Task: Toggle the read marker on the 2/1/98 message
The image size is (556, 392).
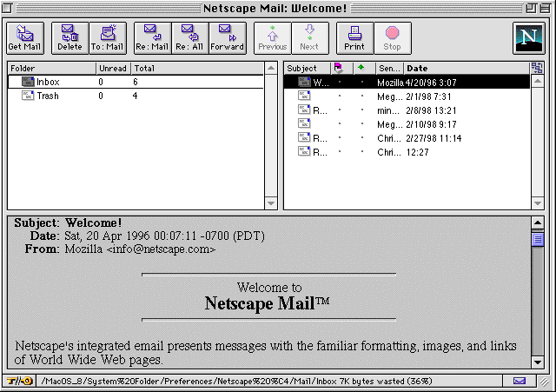Action: pyautogui.click(x=361, y=96)
